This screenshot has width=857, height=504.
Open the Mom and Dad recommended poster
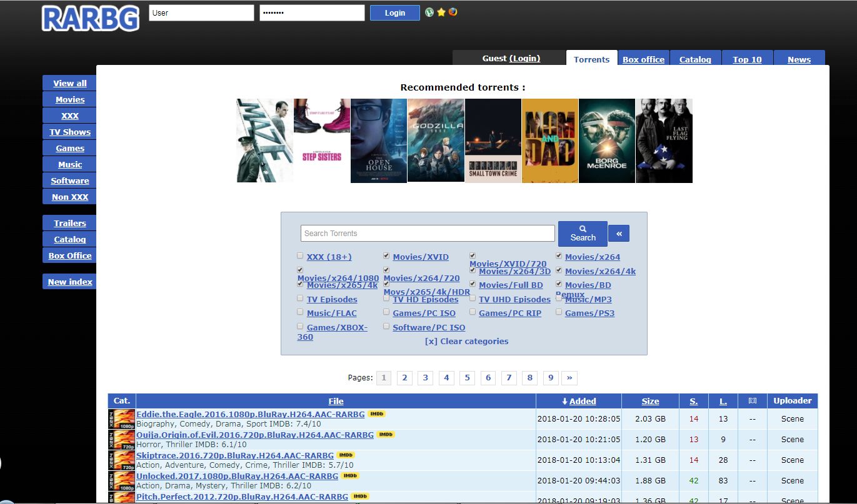(550, 141)
